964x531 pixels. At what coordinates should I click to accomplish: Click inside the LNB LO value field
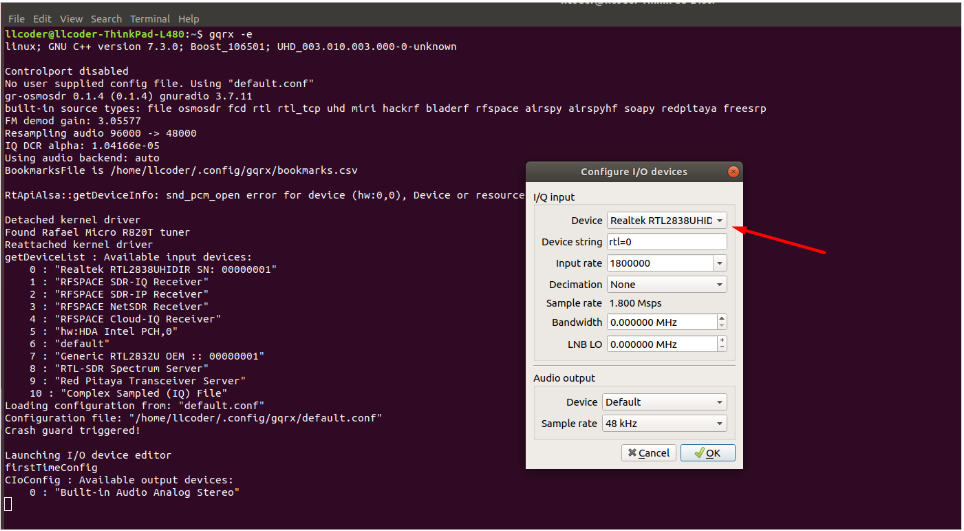coord(660,344)
